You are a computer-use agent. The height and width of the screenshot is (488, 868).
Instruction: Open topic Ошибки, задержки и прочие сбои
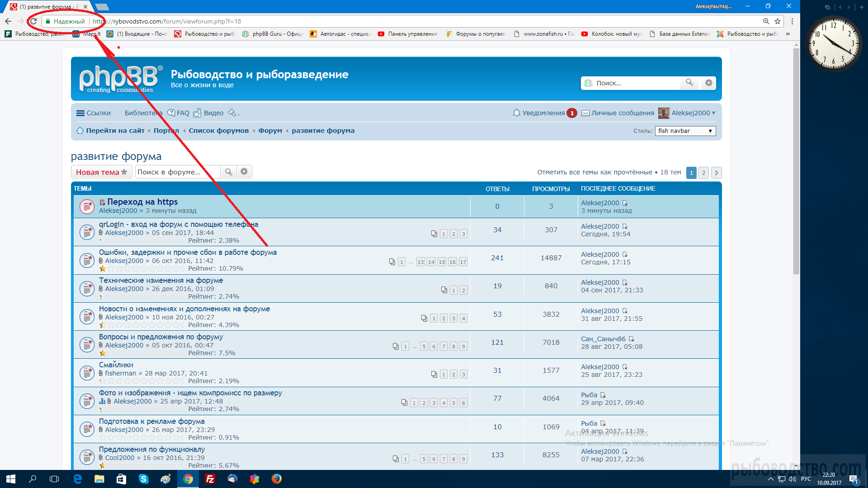click(x=188, y=253)
